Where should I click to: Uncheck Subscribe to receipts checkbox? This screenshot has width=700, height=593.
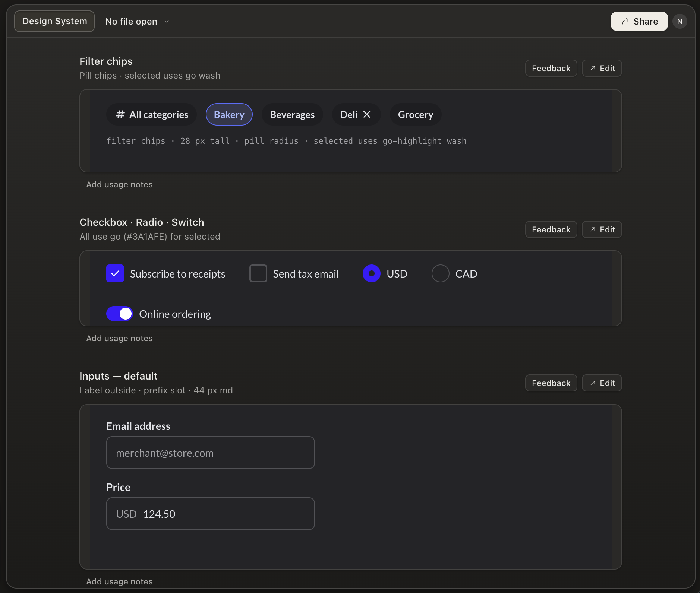115,273
